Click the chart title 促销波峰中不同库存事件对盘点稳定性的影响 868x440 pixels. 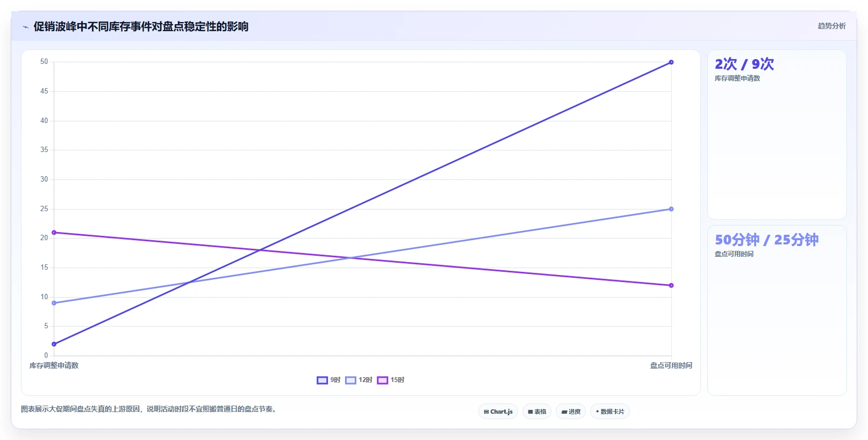141,26
